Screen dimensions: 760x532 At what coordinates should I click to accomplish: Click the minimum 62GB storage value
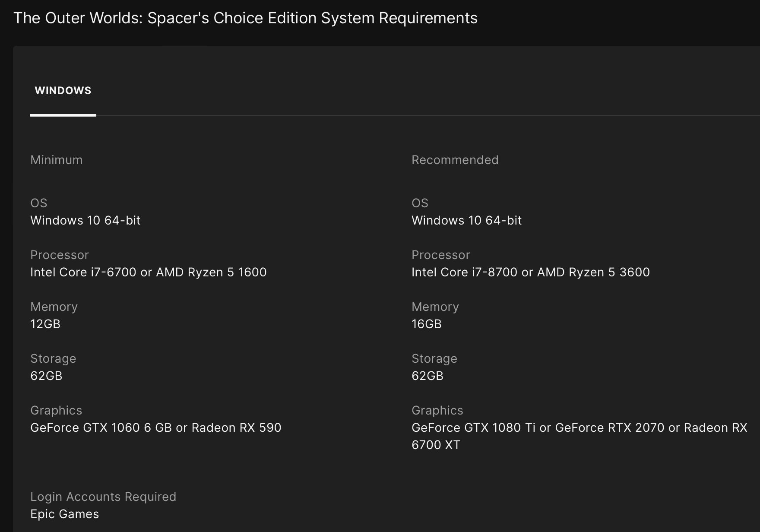point(46,376)
